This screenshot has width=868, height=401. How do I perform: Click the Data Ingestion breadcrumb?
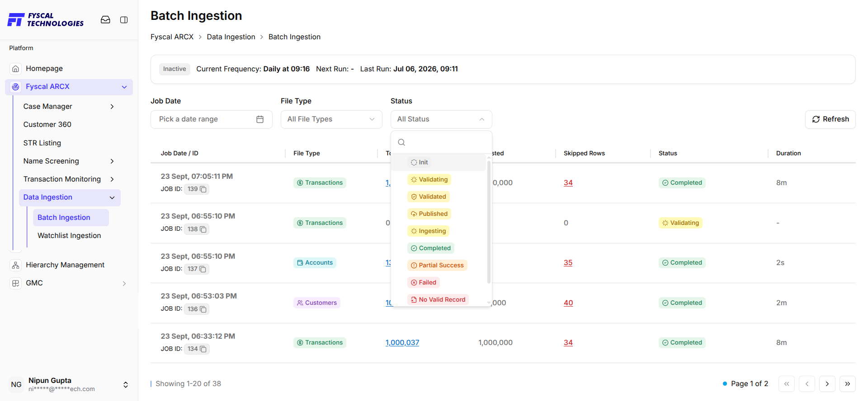tap(231, 37)
